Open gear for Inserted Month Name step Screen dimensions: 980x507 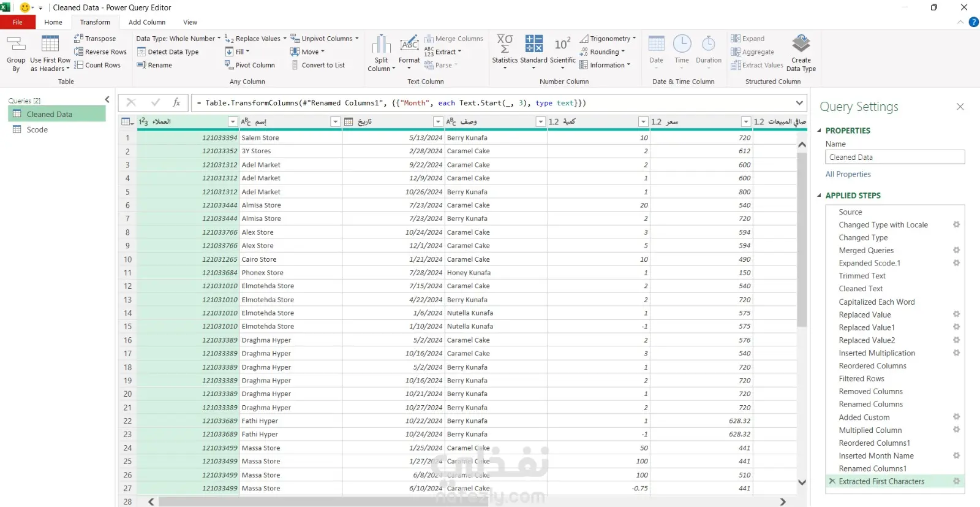(x=956, y=456)
